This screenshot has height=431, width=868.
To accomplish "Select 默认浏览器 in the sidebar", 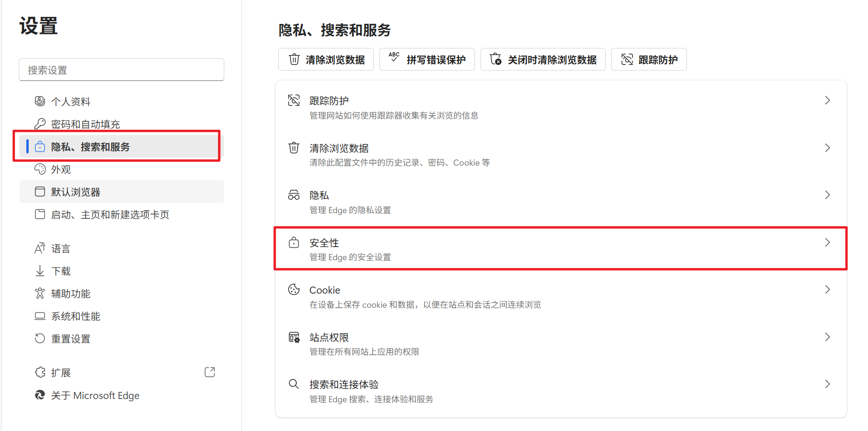I will point(75,192).
